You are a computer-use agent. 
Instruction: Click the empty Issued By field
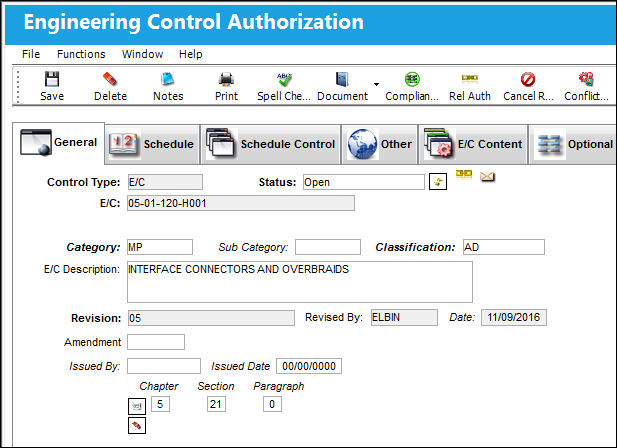pos(164,366)
